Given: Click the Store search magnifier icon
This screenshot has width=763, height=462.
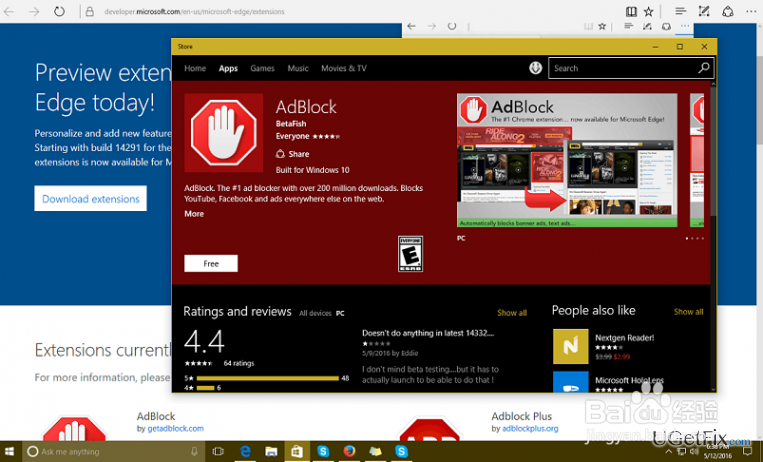Looking at the screenshot, I should pyautogui.click(x=704, y=68).
